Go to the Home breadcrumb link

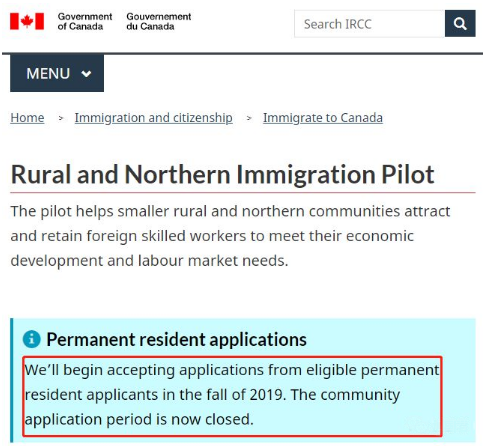27,118
